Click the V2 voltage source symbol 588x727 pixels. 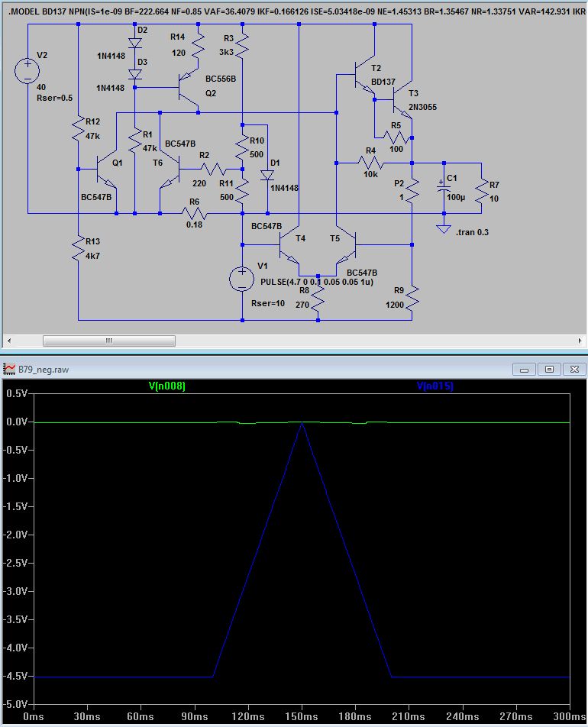tap(27, 71)
